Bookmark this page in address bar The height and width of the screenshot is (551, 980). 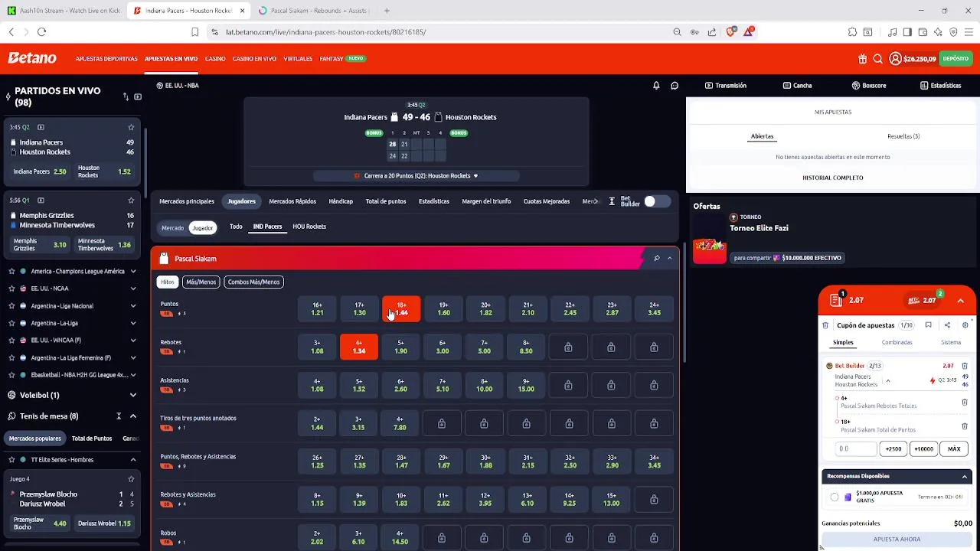tap(194, 32)
